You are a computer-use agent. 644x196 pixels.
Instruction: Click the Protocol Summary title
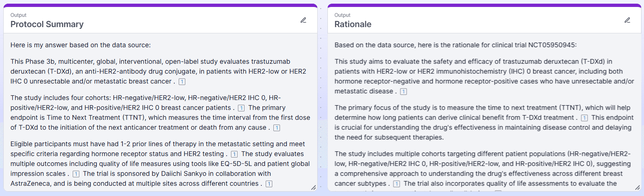(47, 24)
